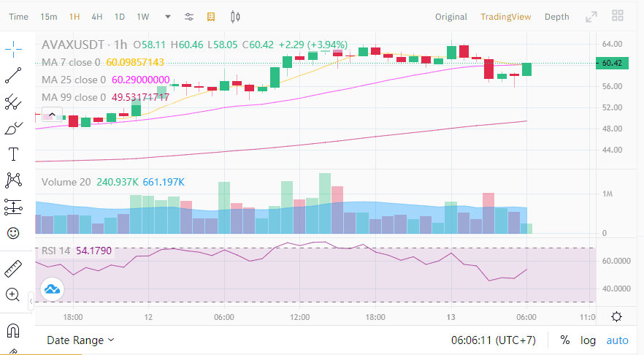644x355 pixels.
Task: Select the trend line drawing tool
Action: 13,76
